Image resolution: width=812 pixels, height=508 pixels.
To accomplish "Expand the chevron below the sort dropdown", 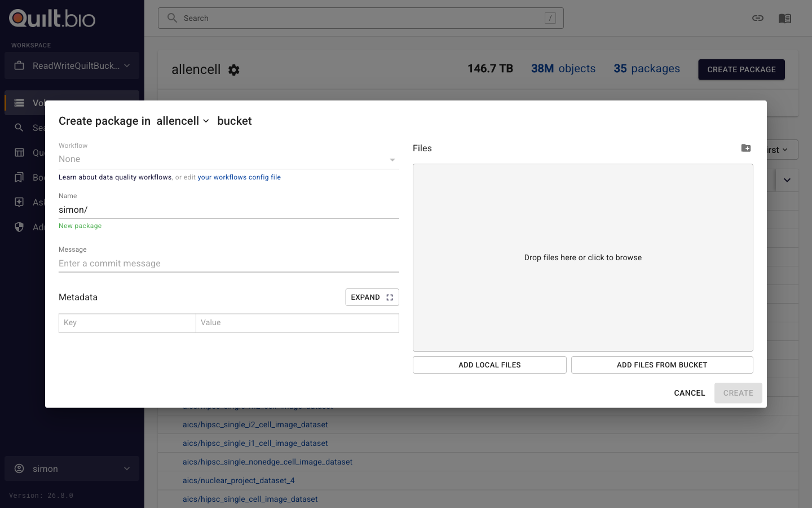I will [x=787, y=180].
